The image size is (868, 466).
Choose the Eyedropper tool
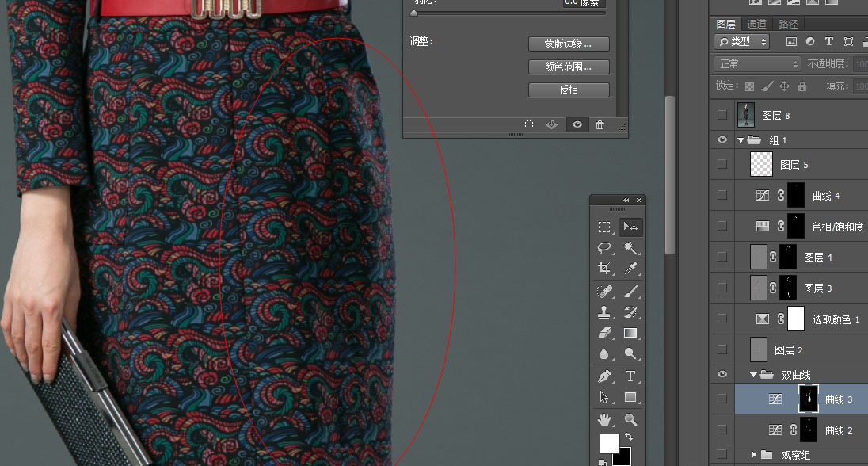(630, 269)
